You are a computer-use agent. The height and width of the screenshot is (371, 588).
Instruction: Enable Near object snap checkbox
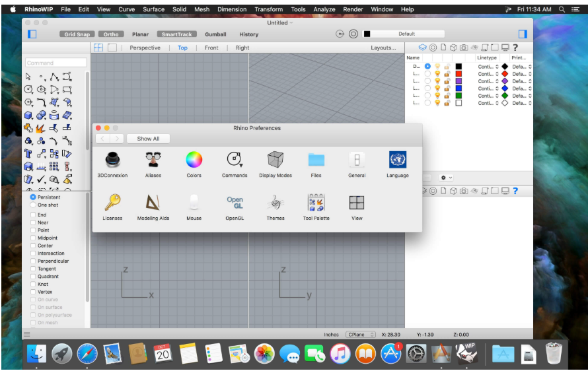(x=33, y=222)
